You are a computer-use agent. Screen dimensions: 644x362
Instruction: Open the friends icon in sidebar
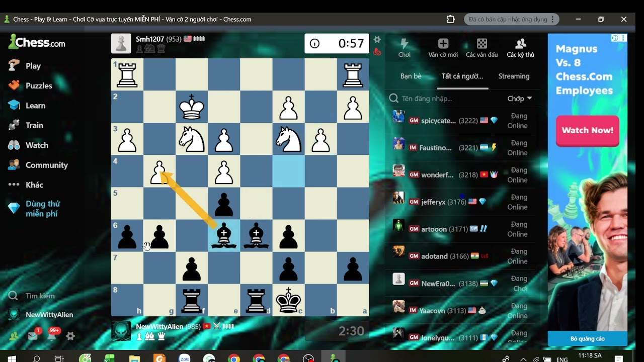coord(14,336)
